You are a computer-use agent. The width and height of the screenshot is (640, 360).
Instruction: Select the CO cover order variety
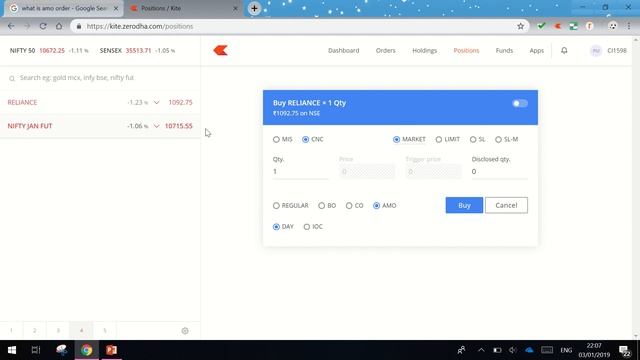(x=354, y=205)
